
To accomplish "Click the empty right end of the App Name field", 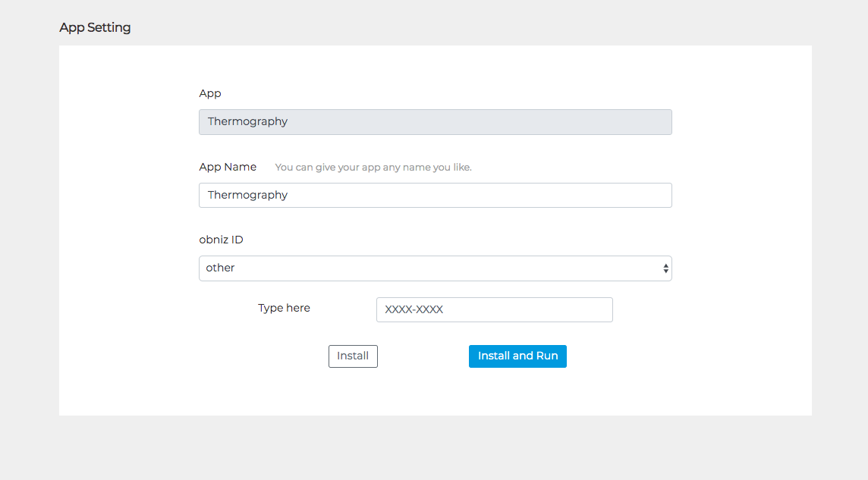I will (x=637, y=196).
